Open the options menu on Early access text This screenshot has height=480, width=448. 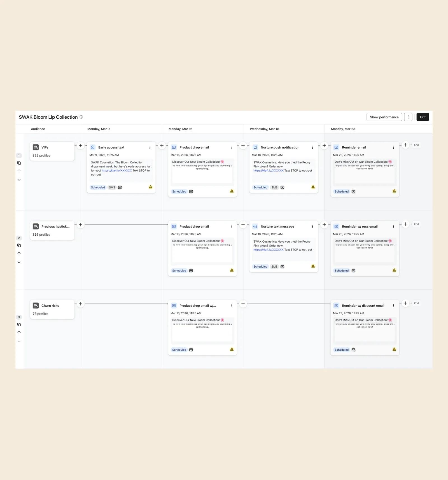coord(150,147)
